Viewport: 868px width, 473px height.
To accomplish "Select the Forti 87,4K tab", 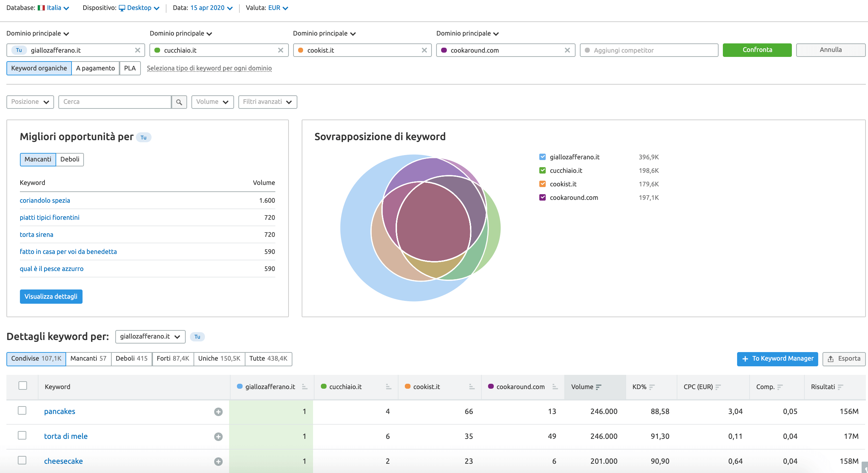I will coord(173,359).
